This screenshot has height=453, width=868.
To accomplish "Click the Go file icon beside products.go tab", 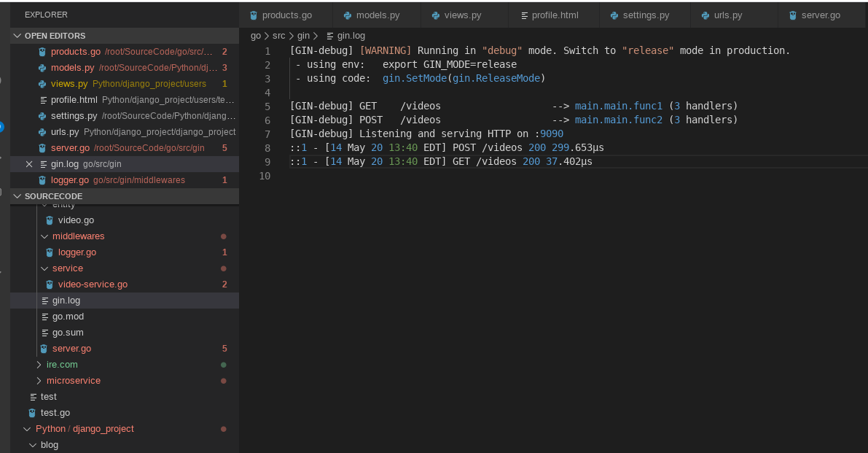I will 254,15.
